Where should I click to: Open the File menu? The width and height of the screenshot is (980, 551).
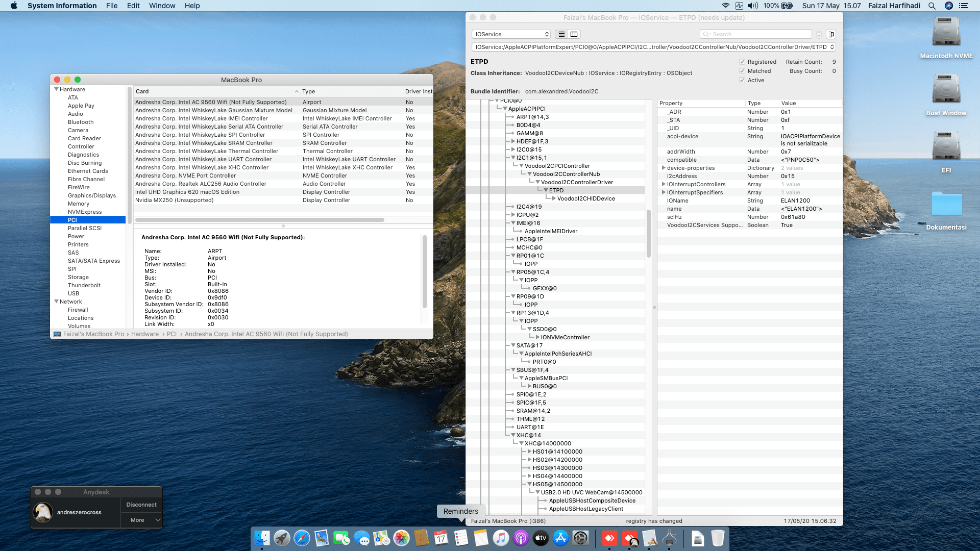coord(112,6)
